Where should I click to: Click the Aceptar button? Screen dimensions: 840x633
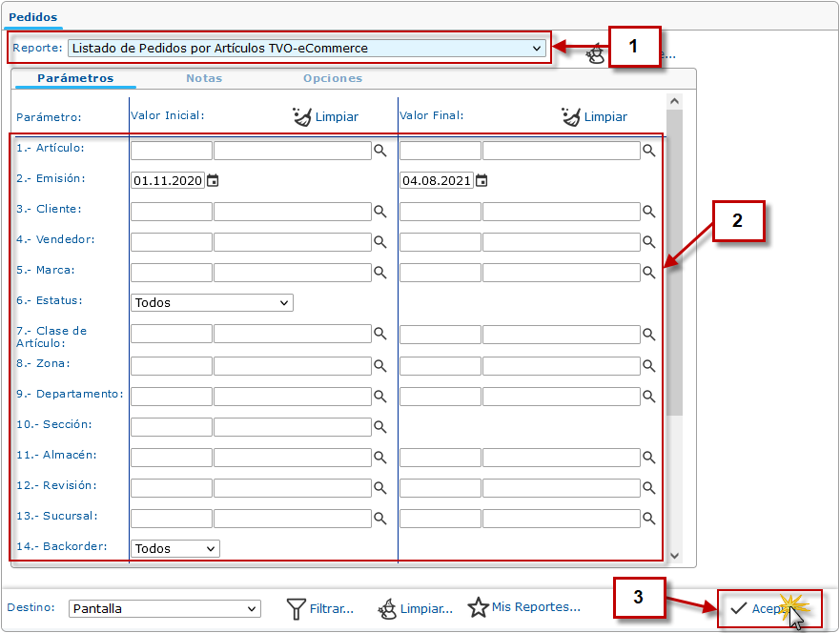coord(769,608)
